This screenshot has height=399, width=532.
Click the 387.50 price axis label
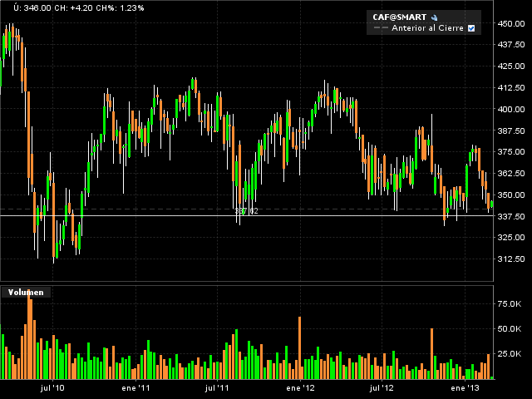pos(511,131)
